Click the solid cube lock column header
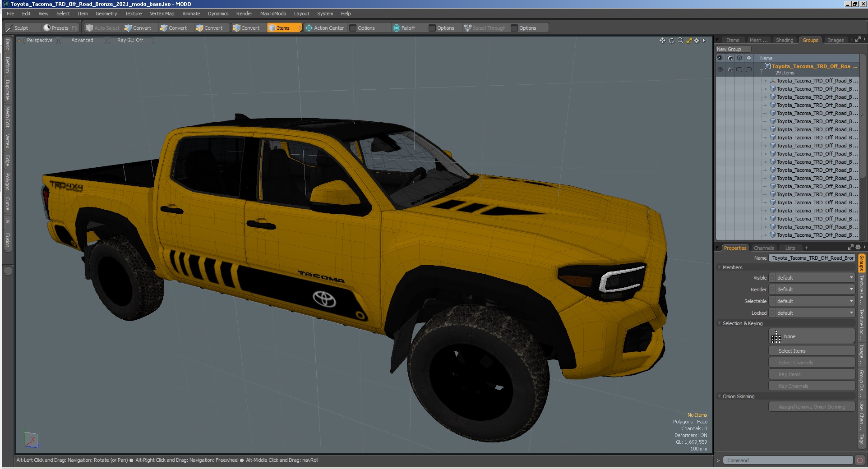The image size is (868, 469). [749, 58]
